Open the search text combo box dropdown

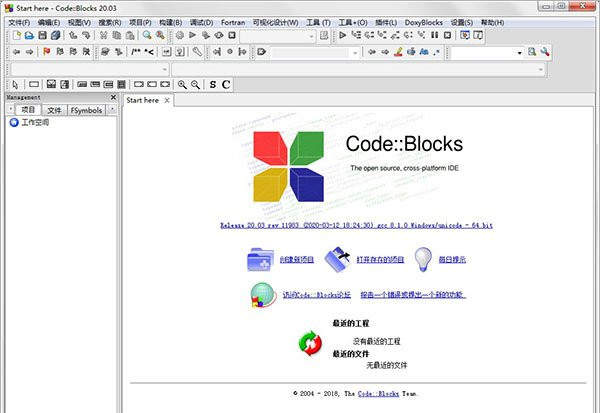[520, 52]
